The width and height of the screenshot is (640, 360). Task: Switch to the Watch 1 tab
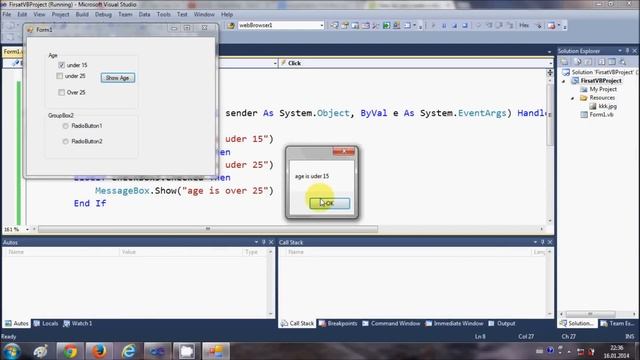coord(78,323)
